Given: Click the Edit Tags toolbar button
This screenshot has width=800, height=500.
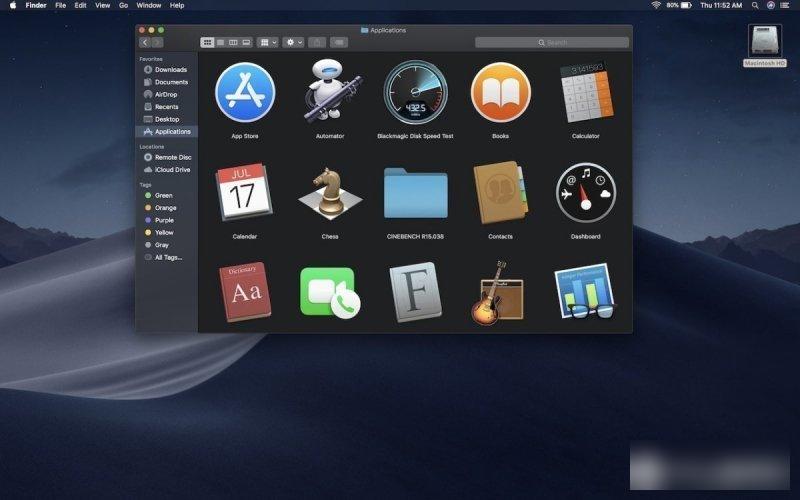Looking at the screenshot, I should tap(339, 42).
